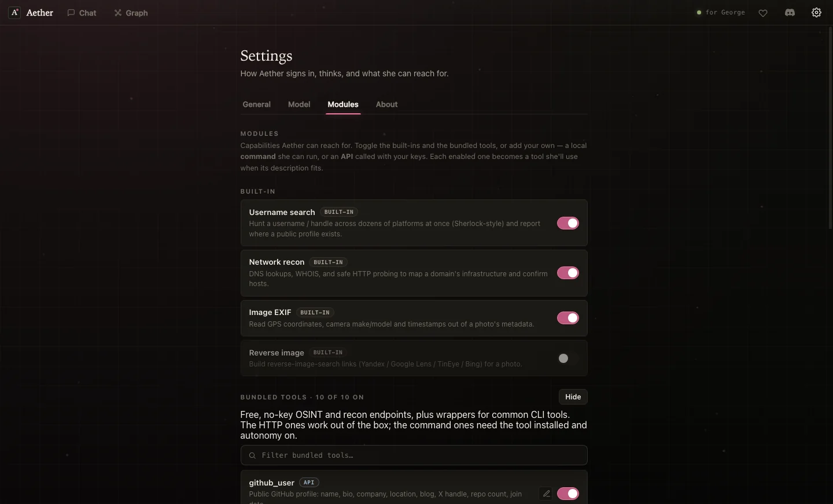Open the favorites heart icon
The width and height of the screenshot is (833, 504).
pos(763,13)
